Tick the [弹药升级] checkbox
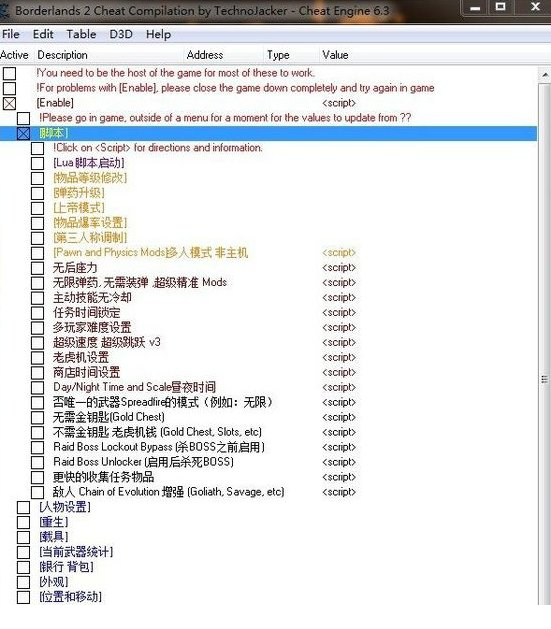The width and height of the screenshot is (551, 629). click(37, 193)
